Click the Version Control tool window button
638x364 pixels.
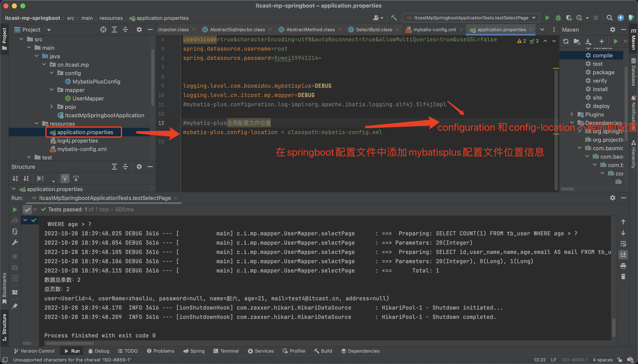click(34, 351)
